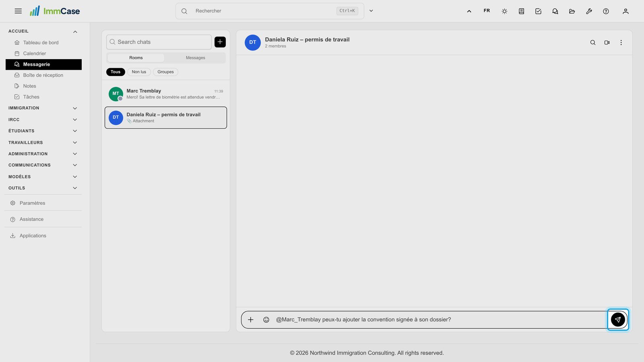Select the Tous filter chip
Image resolution: width=644 pixels, height=362 pixels.
click(116, 72)
